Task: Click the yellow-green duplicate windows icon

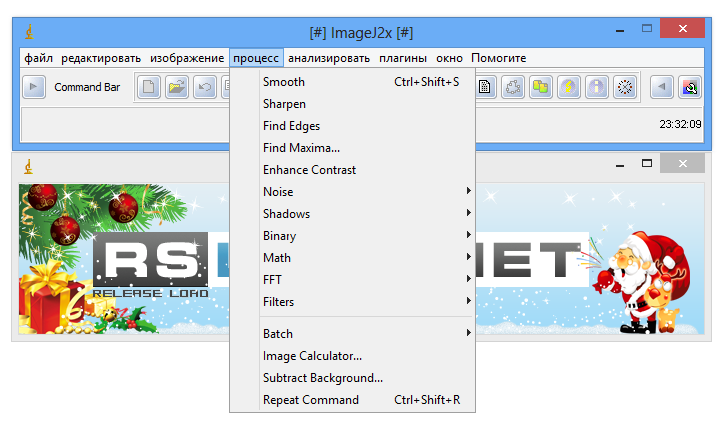Action: point(541,87)
